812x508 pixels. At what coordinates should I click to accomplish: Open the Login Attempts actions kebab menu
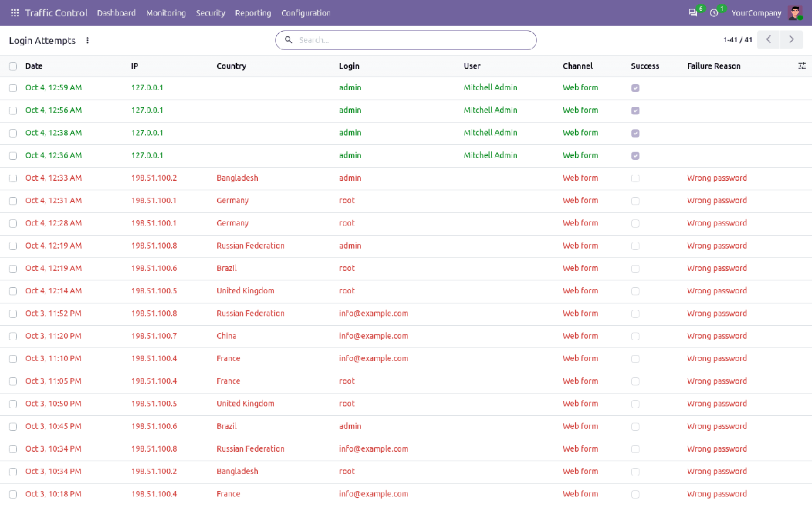click(87, 41)
